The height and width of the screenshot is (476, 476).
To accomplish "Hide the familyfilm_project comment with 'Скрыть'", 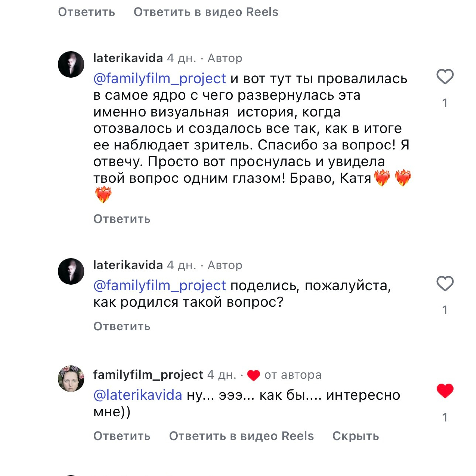I will (356, 436).
